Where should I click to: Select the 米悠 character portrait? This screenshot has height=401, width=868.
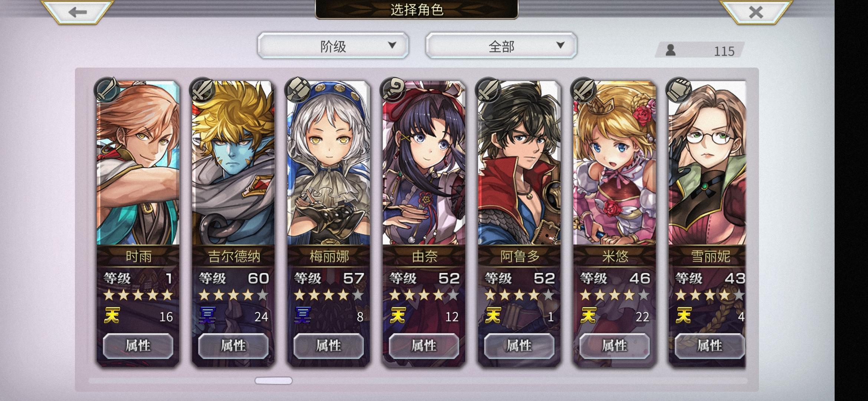[615, 163]
